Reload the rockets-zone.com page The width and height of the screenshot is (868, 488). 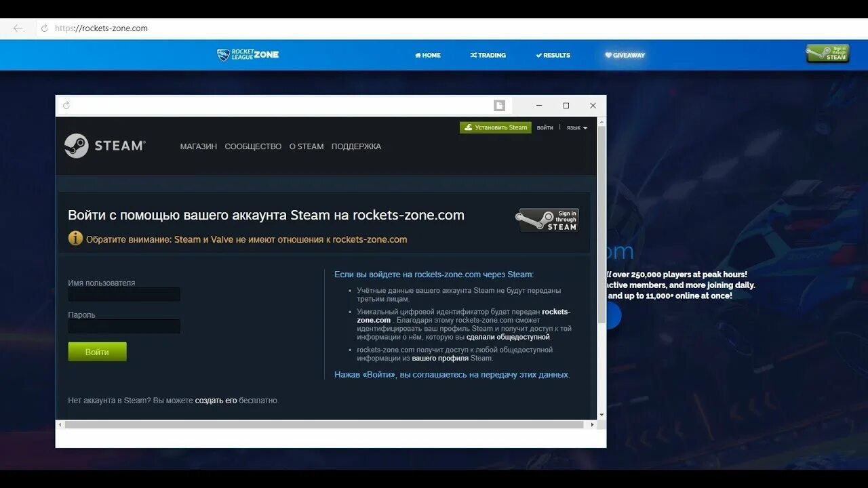pos(45,28)
